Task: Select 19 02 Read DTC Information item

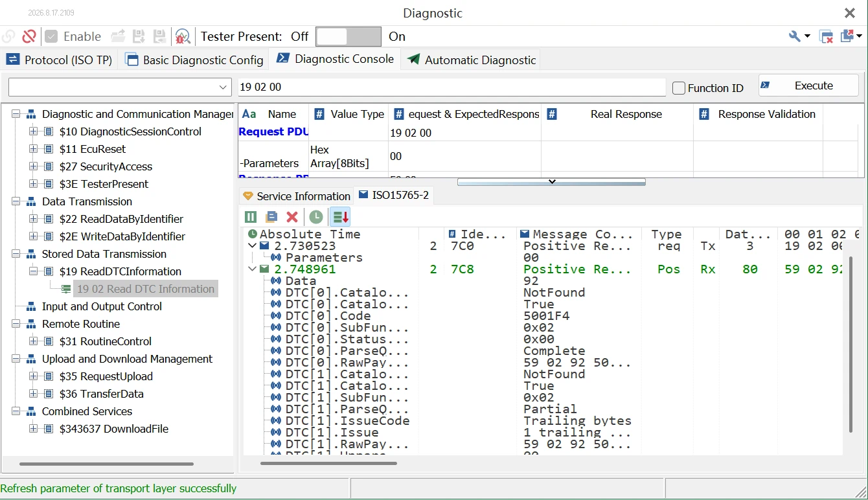Action: point(146,289)
